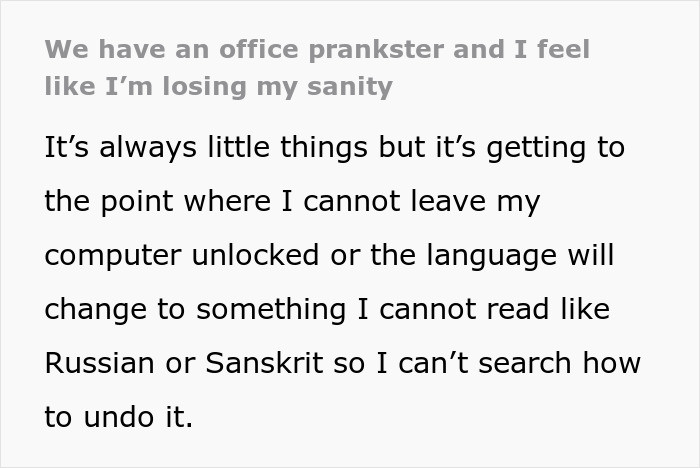Click the word "search" in the body text
Viewport: 700px width, 468px height.
(x=525, y=363)
